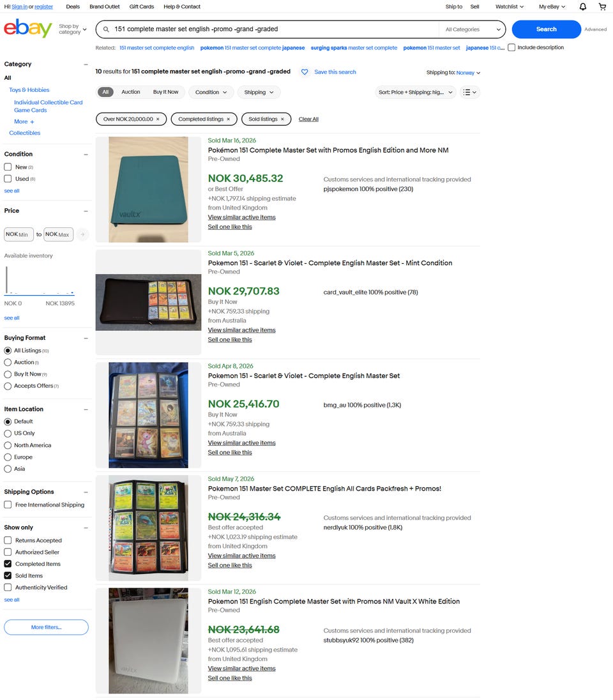
Task: Select Europe item location
Action: [x=8, y=457]
